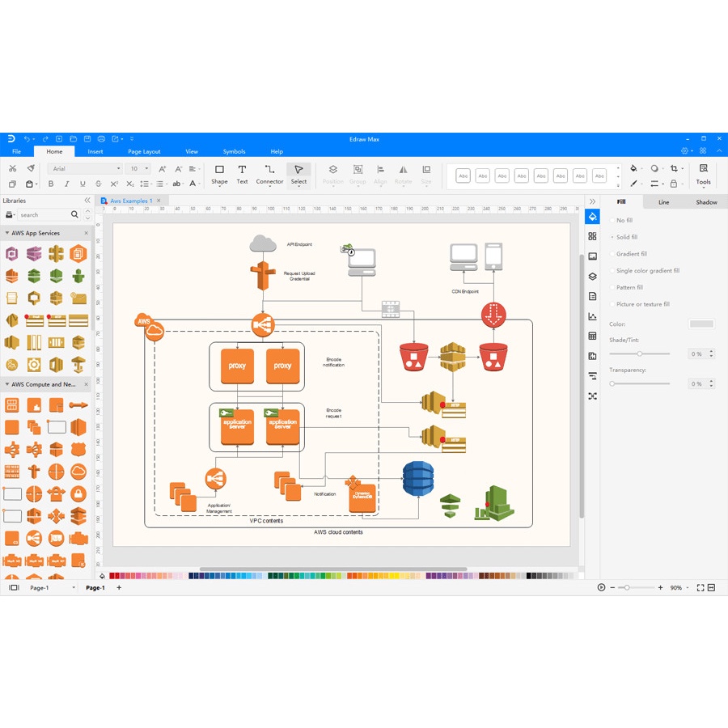Click the Zoom out minus button

[x=612, y=588]
